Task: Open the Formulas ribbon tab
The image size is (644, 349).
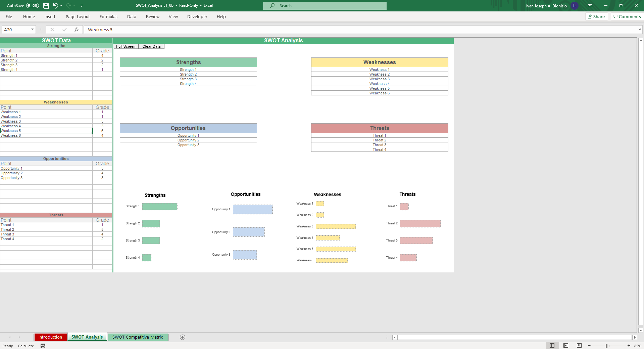Action: [x=108, y=16]
